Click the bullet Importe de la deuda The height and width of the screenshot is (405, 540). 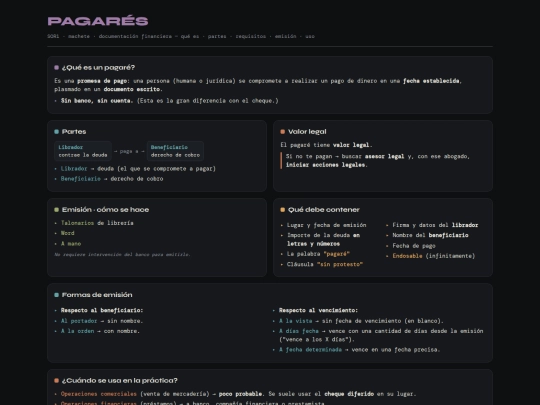coord(324,239)
